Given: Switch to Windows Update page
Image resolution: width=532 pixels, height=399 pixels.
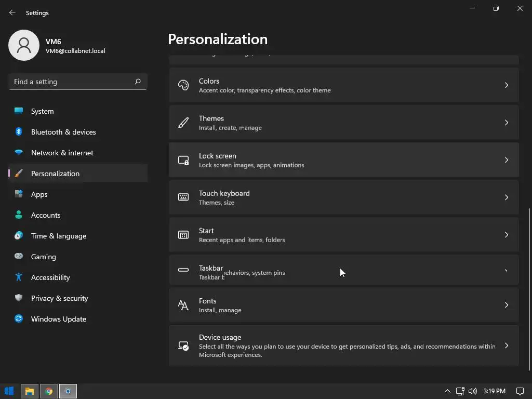Looking at the screenshot, I should click(59, 319).
